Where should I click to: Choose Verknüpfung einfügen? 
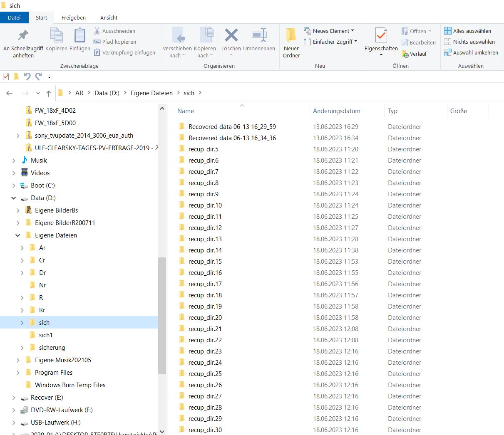pos(124,52)
